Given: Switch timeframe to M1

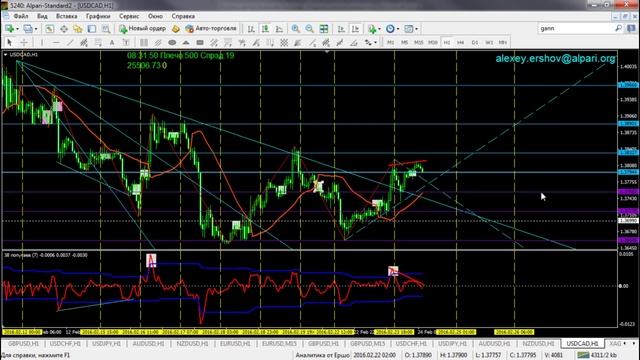Looking at the screenshot, I should point(391,42).
